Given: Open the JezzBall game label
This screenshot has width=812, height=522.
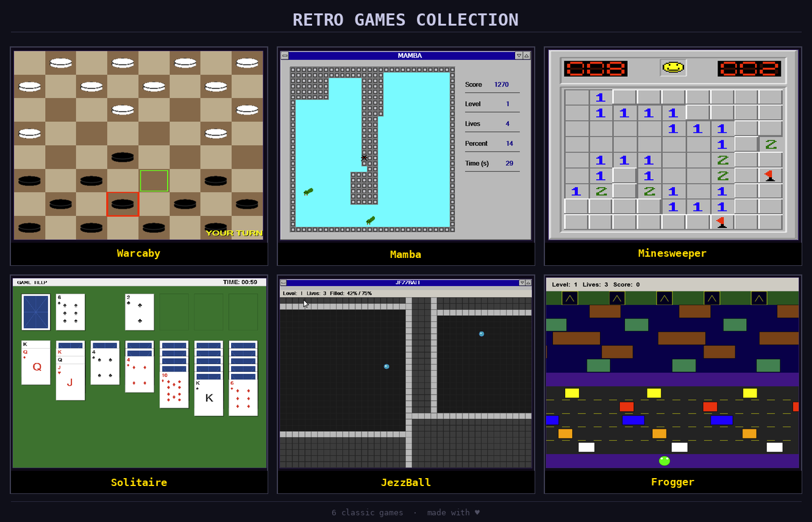Looking at the screenshot, I should click(406, 482).
